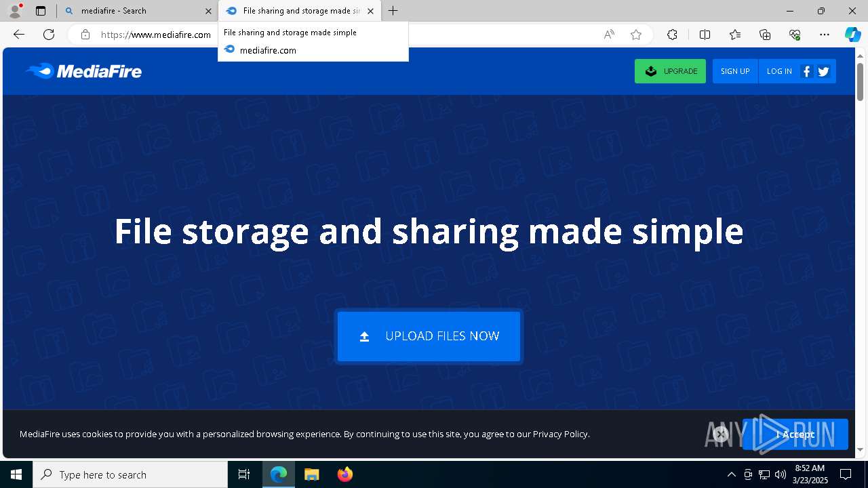Launch Firefox from taskbar
Image resolution: width=868 pixels, height=488 pixels.
coord(345,474)
